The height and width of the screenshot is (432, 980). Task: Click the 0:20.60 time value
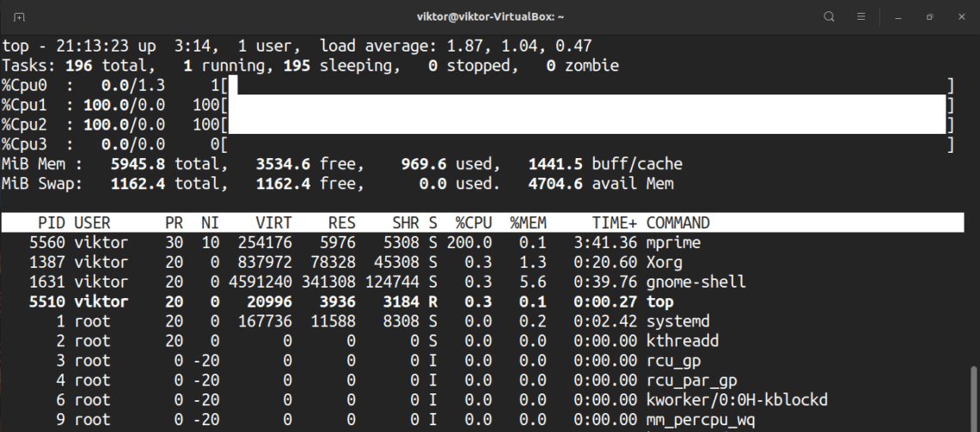[606, 262]
